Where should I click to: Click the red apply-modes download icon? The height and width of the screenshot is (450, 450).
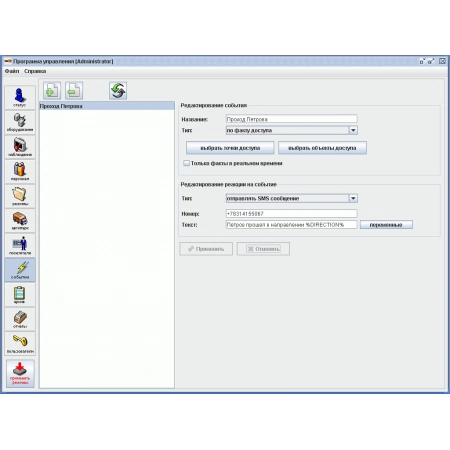click(20, 374)
